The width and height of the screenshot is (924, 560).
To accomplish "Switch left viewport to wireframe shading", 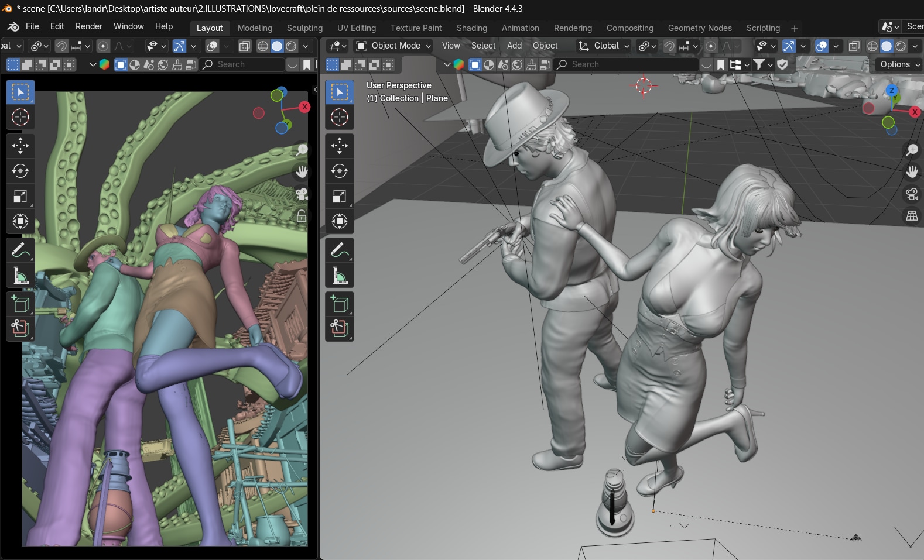I will coord(263,46).
